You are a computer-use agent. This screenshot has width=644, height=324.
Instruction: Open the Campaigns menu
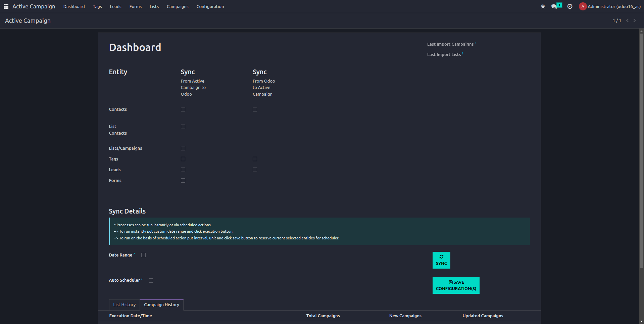click(x=178, y=6)
